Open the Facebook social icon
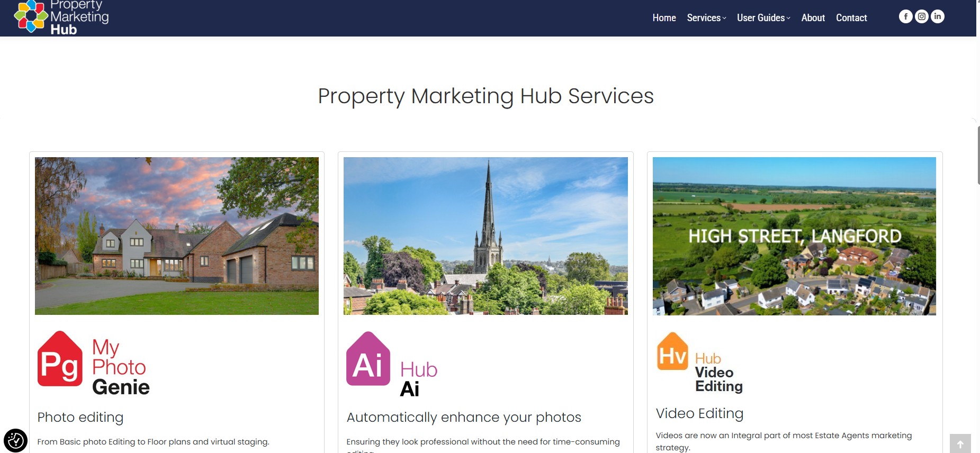 [906, 16]
